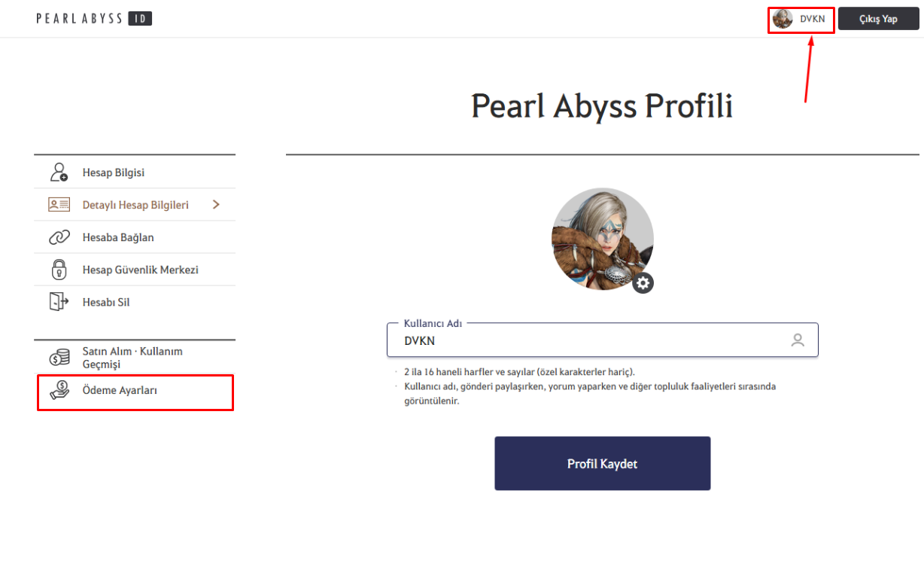Click the Profil Kaydet button
The width and height of the screenshot is (924, 567).
tap(602, 463)
